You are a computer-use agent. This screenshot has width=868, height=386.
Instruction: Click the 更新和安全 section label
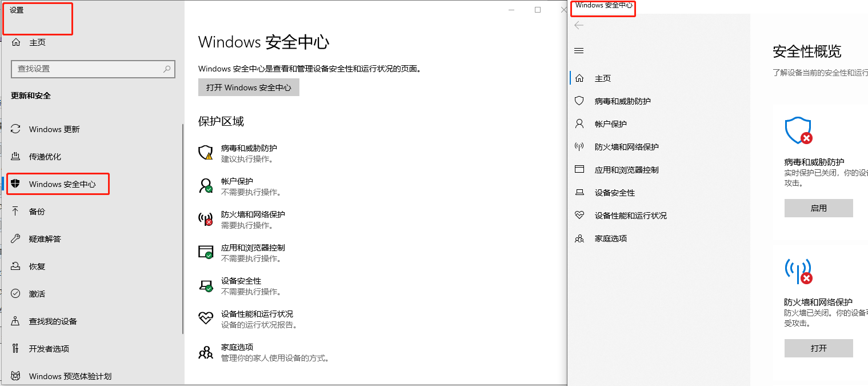pyautogui.click(x=31, y=95)
